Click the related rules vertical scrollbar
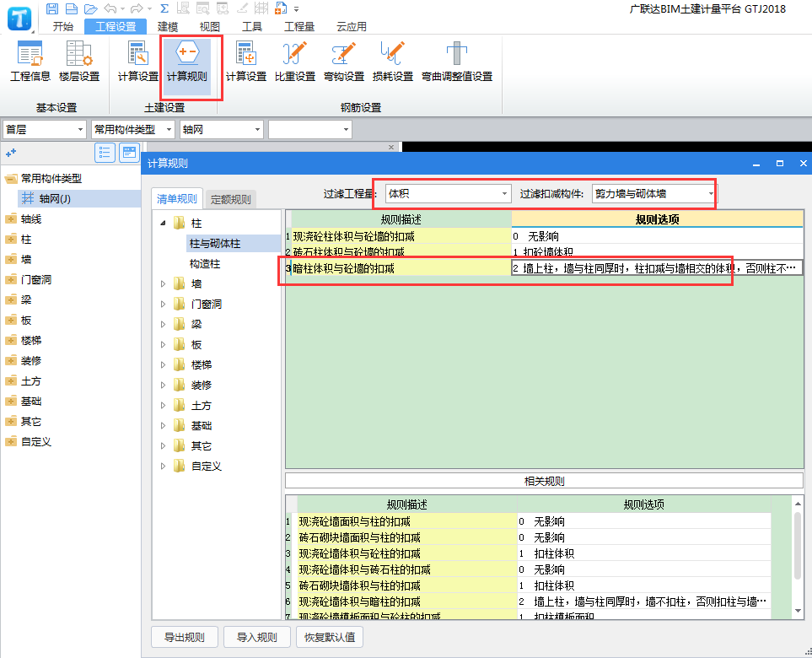Screen dimensions: 812x658 [x=798, y=547]
